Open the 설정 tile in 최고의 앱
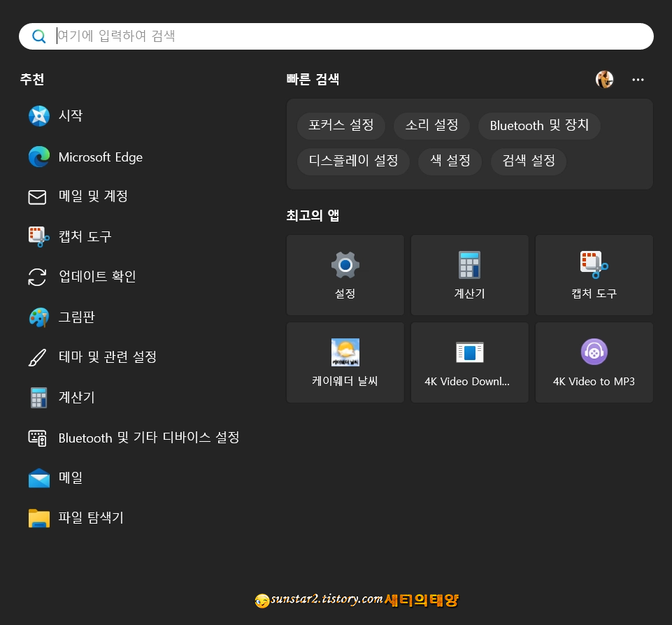This screenshot has height=625, width=672. (345, 275)
